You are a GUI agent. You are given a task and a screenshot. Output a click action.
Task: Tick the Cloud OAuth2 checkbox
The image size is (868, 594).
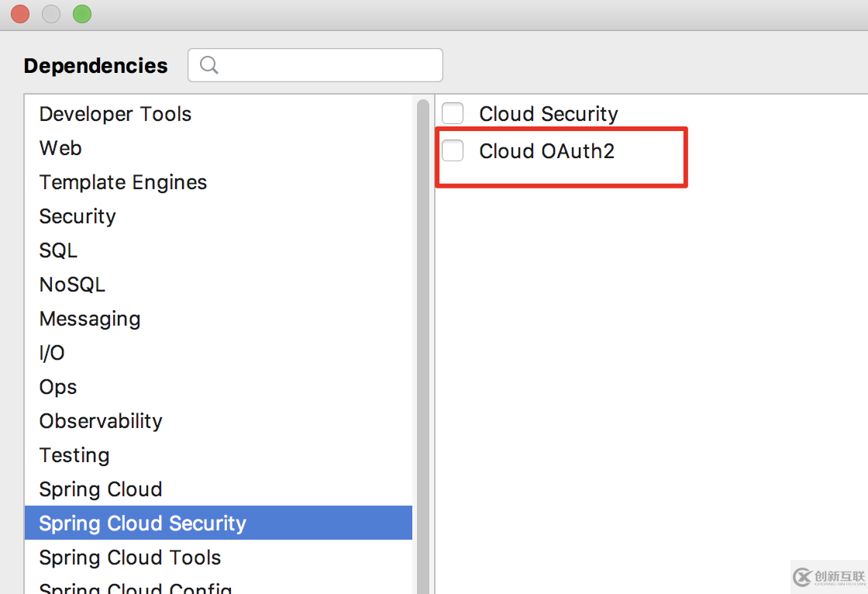pyautogui.click(x=453, y=150)
